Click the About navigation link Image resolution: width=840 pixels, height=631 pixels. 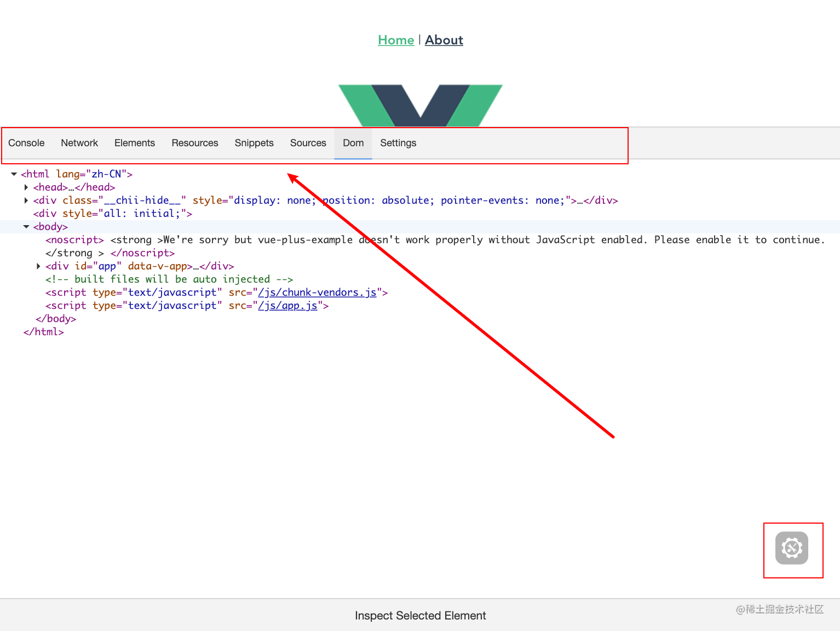[444, 39]
